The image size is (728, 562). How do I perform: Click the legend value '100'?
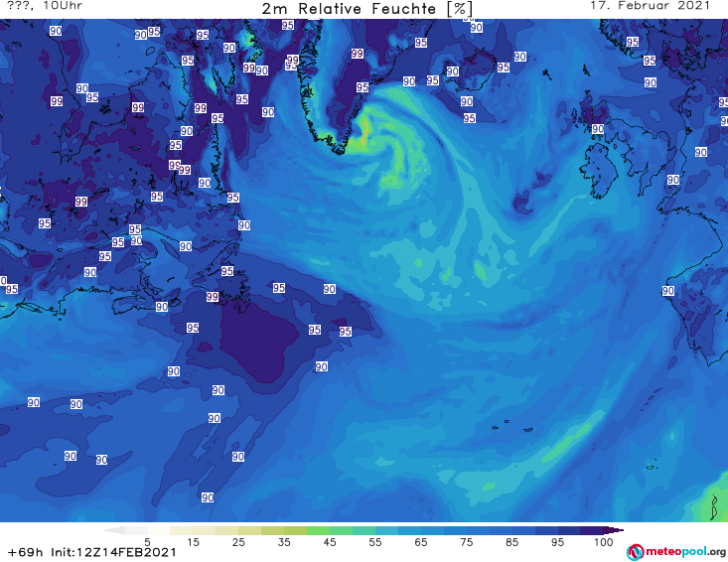pyautogui.click(x=604, y=542)
